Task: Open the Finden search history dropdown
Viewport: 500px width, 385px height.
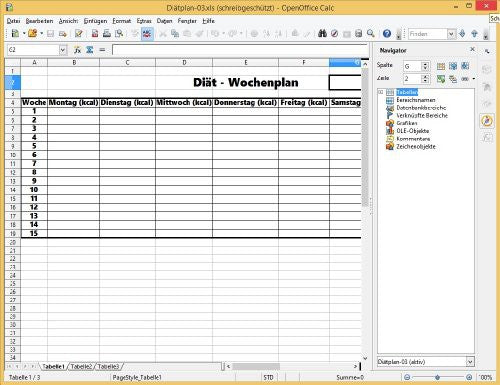Action: point(451,34)
